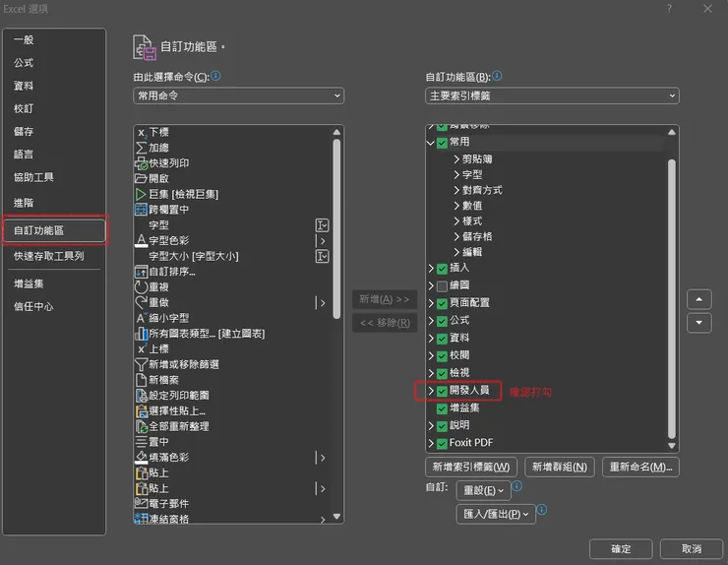Image resolution: width=728 pixels, height=565 pixels.
Task: Toggle the Foxit PDF checkbox
Action: [442, 443]
